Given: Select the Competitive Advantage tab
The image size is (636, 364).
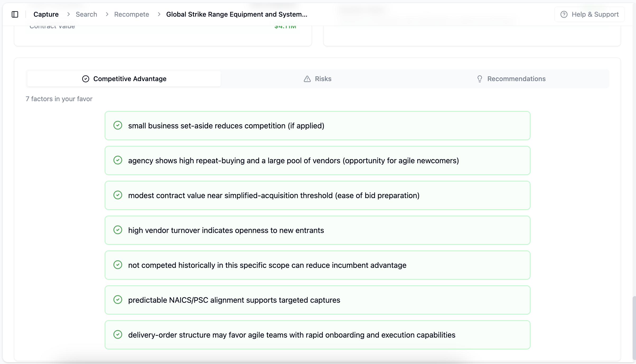Looking at the screenshot, I should point(124,79).
